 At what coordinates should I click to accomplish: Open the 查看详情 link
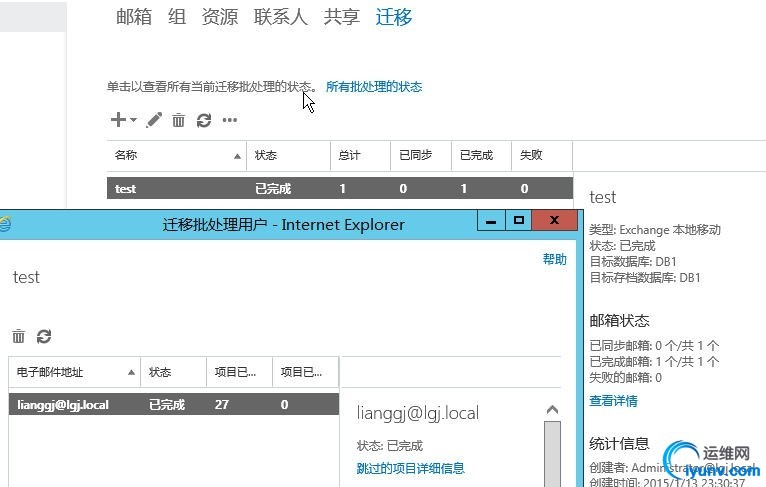tap(613, 401)
